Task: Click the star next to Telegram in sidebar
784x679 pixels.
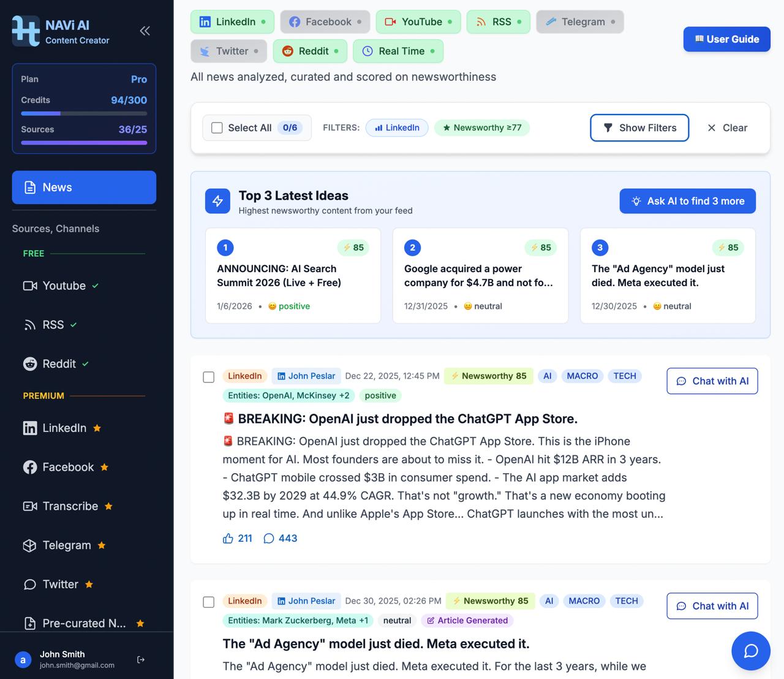Action: [102, 545]
